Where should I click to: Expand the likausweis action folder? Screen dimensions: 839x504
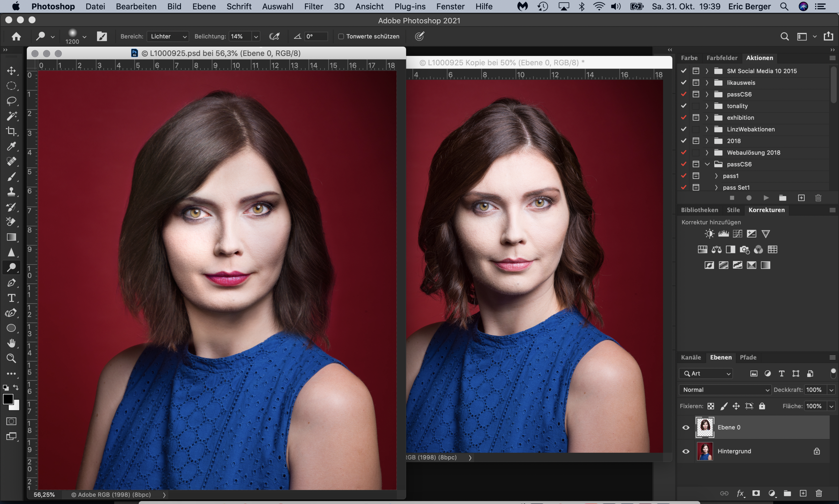707,83
